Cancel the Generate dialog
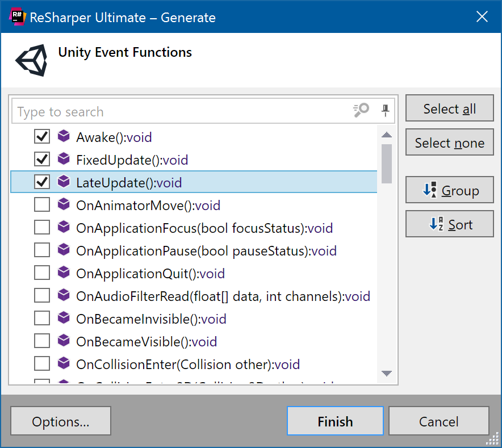 438,421
